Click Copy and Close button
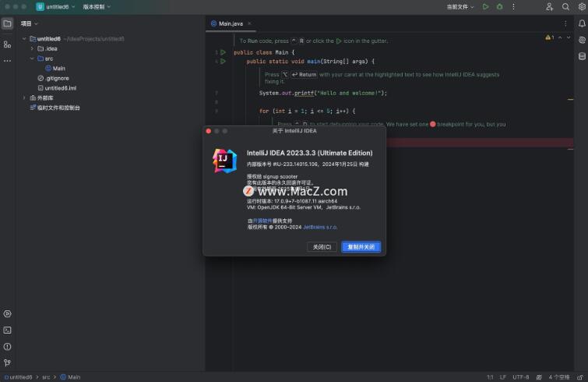This screenshot has height=382, width=588. tap(361, 247)
